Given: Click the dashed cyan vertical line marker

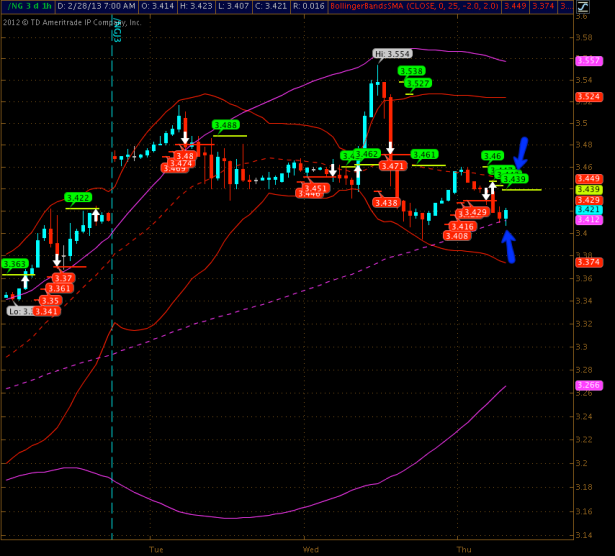Looking at the screenshot, I should [x=112, y=300].
